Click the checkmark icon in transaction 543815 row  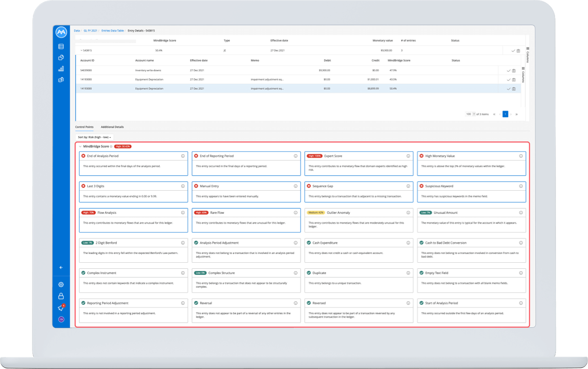pyautogui.click(x=513, y=51)
